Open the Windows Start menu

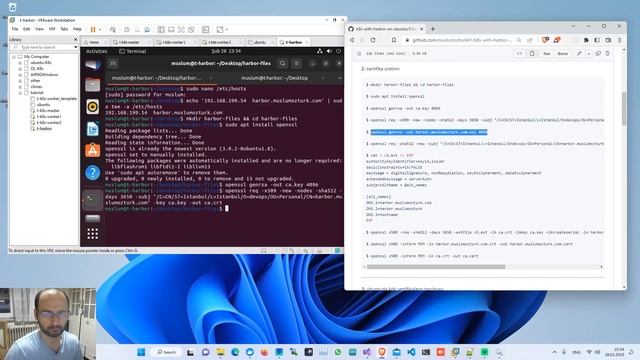click(141, 352)
